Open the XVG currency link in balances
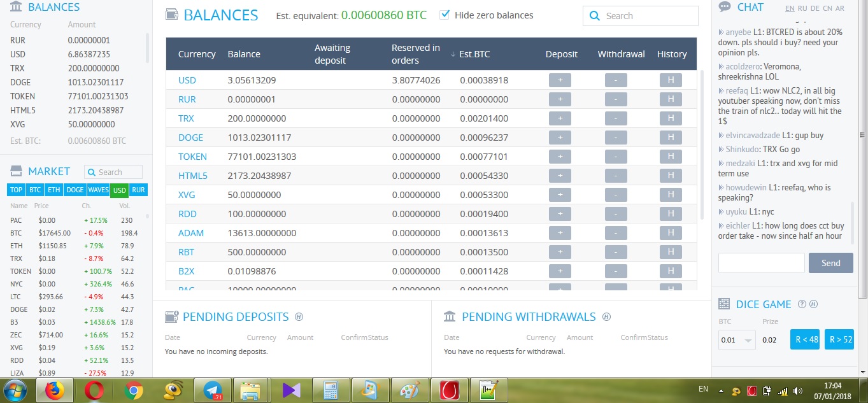This screenshot has height=403, width=868. coord(187,195)
